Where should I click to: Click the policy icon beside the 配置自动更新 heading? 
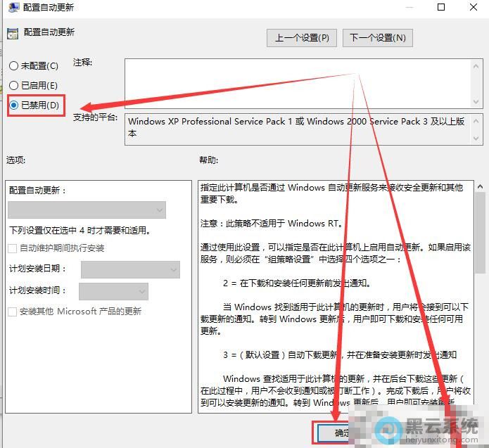click(x=13, y=33)
